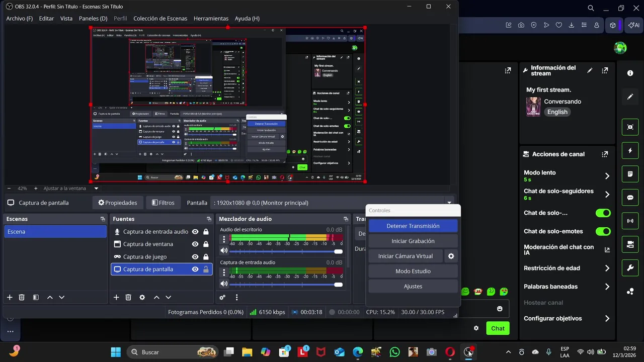Unlock the Captura de ventana source

click(206, 244)
